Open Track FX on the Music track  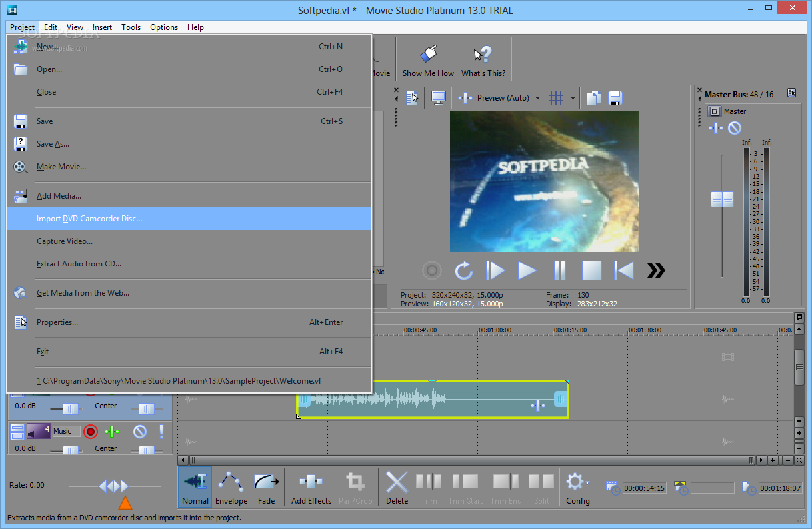tap(111, 432)
